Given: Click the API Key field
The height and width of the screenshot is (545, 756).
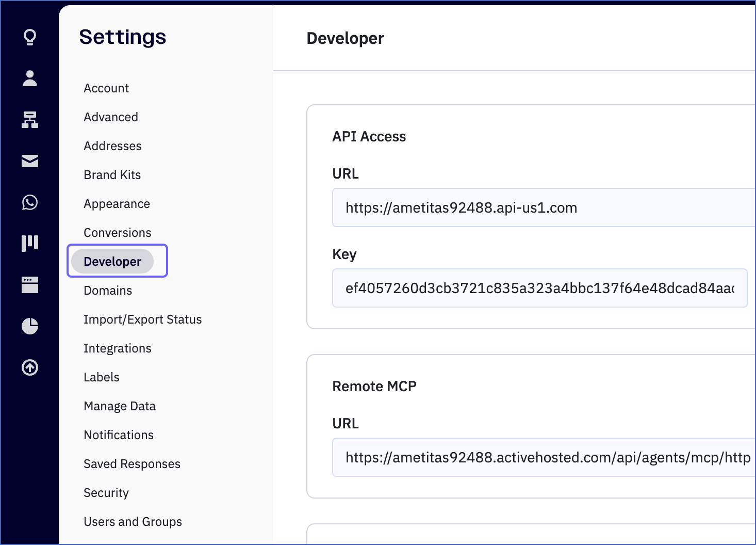Looking at the screenshot, I should tap(539, 288).
